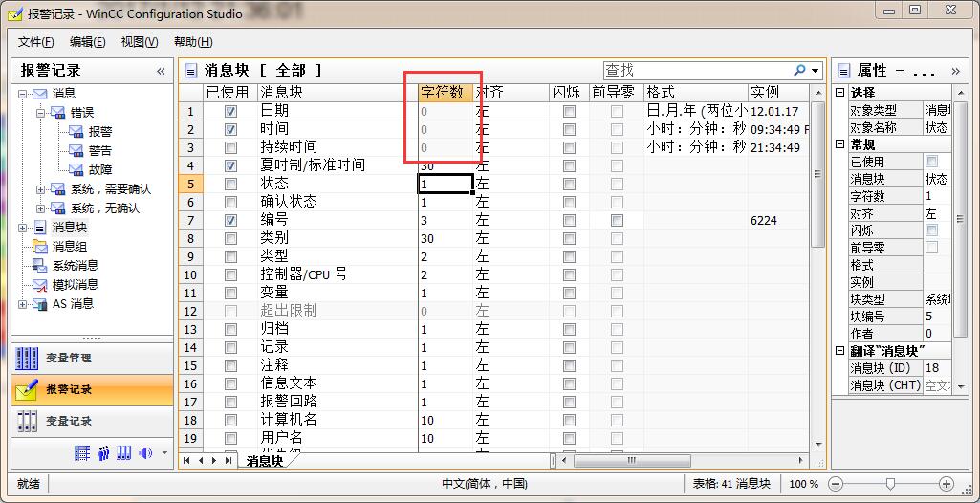Click the zoom in plus icon
Screen dimensions: 980x503
(947, 484)
